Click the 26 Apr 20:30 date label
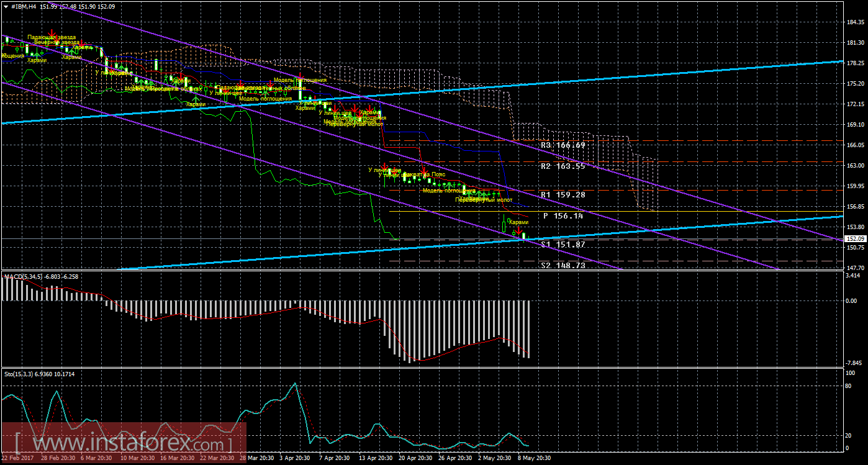 [x=454, y=459]
